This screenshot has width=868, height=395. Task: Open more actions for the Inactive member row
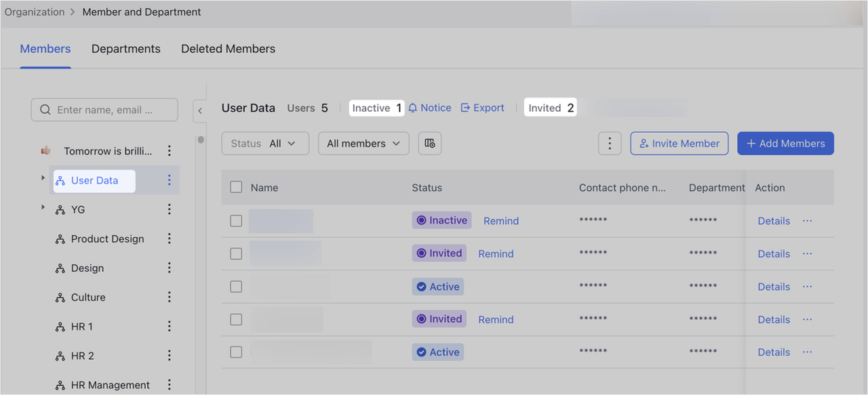[x=807, y=221]
